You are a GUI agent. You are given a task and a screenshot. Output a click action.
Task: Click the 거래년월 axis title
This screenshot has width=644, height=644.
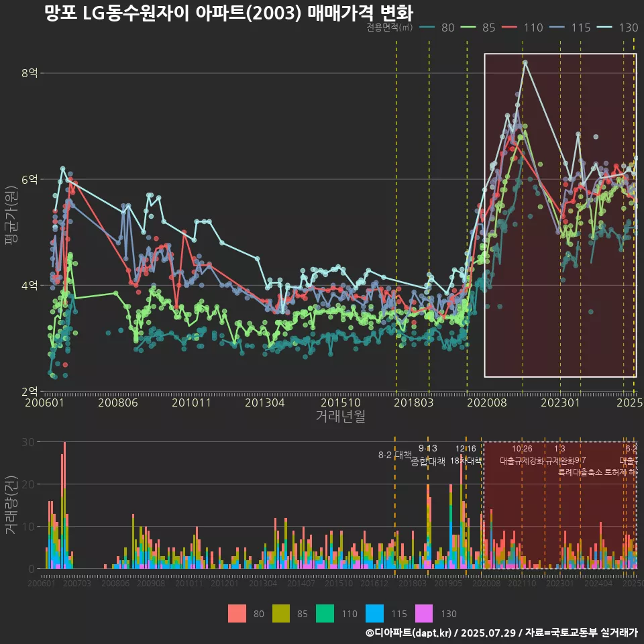tap(341, 416)
